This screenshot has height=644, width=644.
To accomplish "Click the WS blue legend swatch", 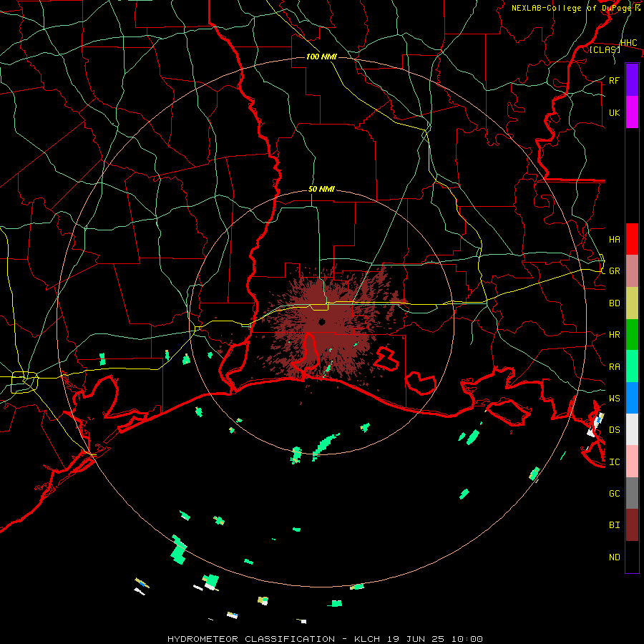I will pos(632,398).
